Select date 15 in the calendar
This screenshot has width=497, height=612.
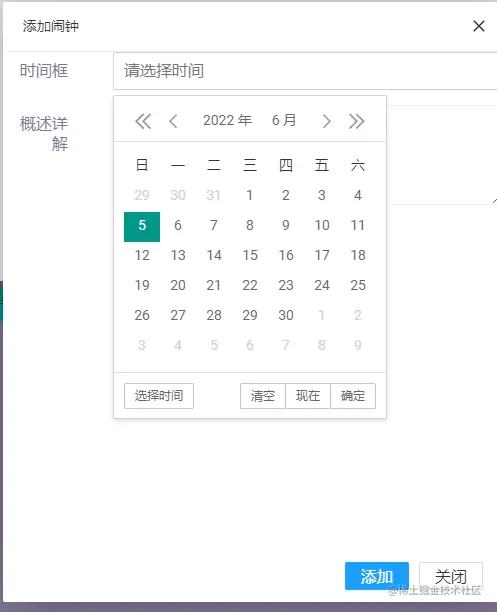(250, 255)
